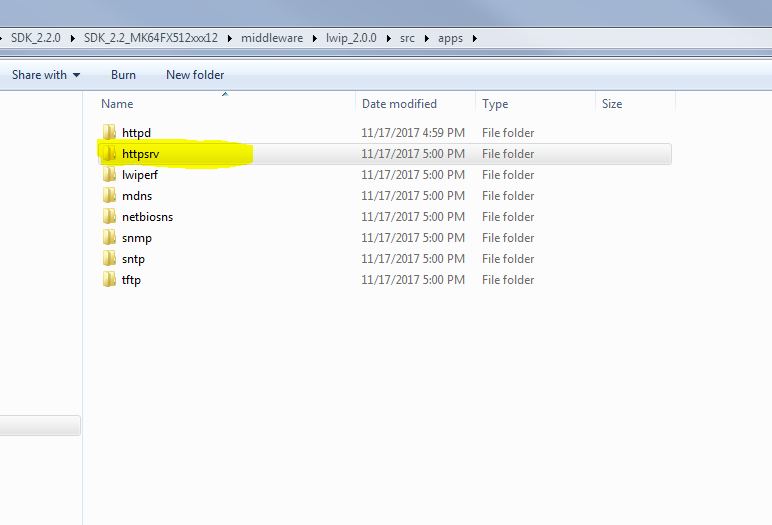The height and width of the screenshot is (525, 772).
Task: Select the lwiperf folder icon
Action: tap(109, 174)
